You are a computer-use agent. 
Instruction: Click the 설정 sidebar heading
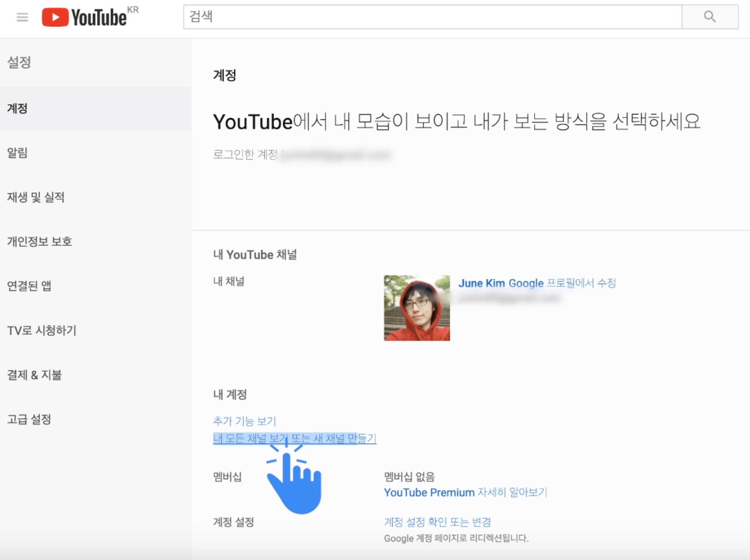click(x=19, y=62)
